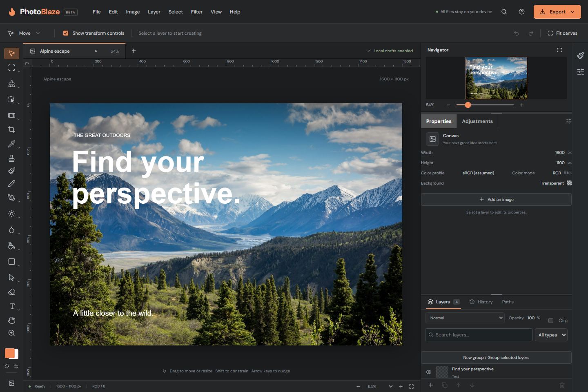Select the Type text tool
588x392 pixels.
(x=11, y=306)
